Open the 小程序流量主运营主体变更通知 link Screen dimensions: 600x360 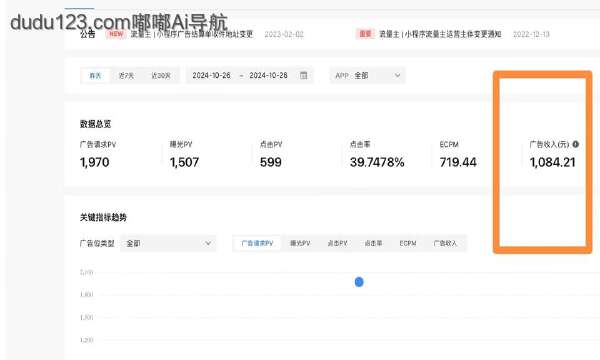(440, 34)
